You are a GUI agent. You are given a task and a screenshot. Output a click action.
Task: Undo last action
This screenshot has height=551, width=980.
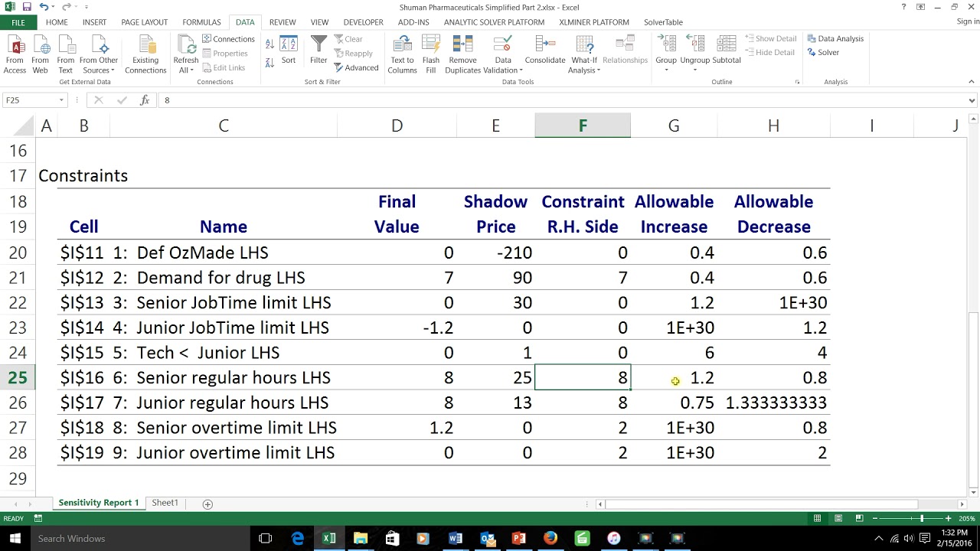click(44, 7)
